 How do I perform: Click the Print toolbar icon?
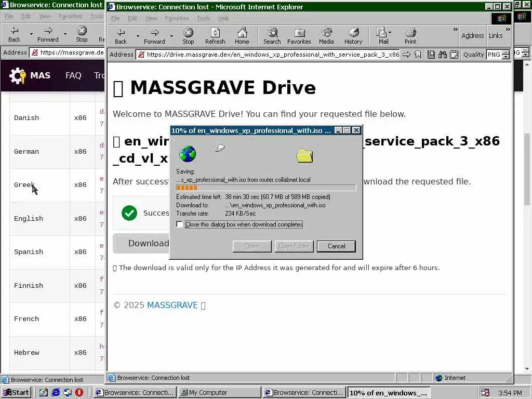tap(410, 36)
